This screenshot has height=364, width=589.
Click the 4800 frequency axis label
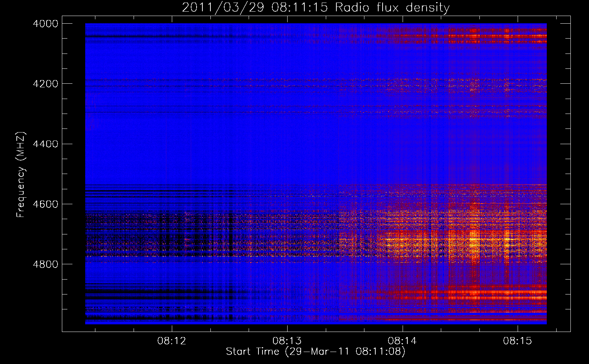point(46,264)
